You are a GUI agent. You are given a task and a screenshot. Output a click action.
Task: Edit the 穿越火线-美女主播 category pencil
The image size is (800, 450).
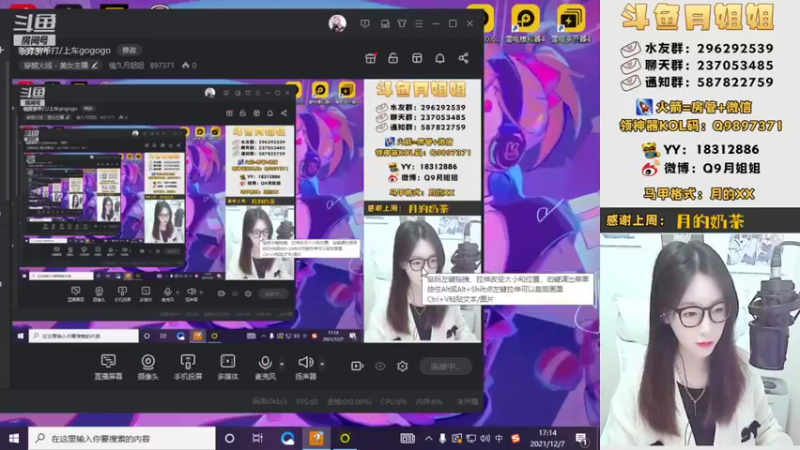click(x=95, y=65)
